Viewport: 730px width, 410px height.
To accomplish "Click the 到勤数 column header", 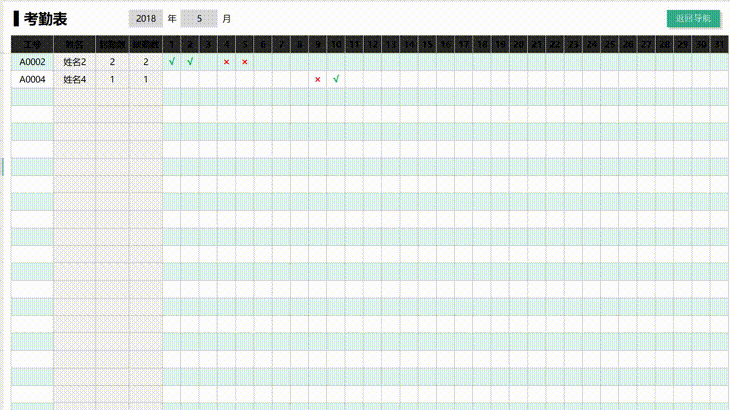I will pos(112,45).
